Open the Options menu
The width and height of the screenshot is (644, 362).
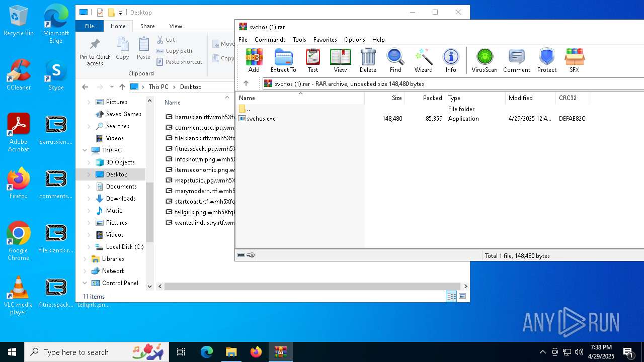[355, 40]
